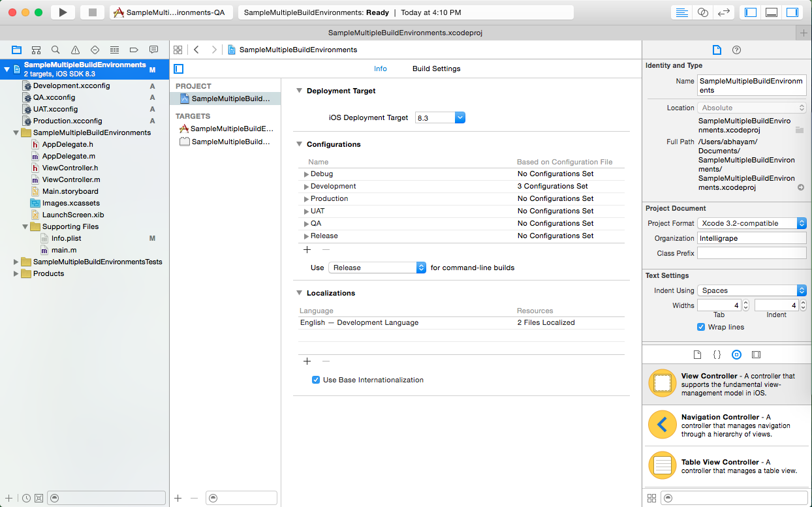
Task: Open the Breakpoint navigator tab
Action: tap(134, 50)
